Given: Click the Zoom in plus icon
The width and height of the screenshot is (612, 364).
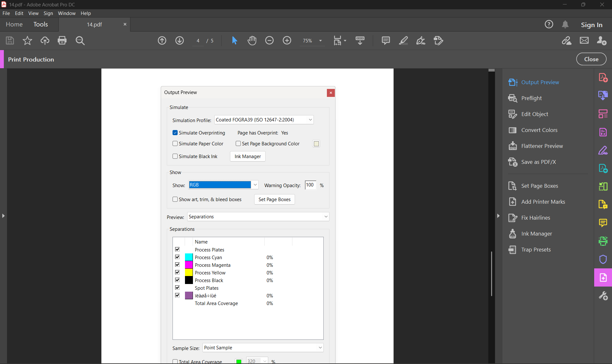Looking at the screenshot, I should coord(287,40).
